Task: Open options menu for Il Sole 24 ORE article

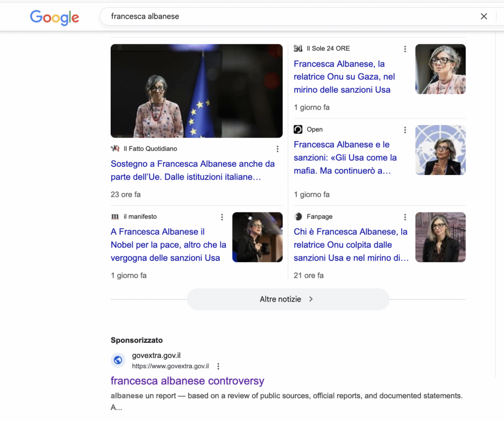Action: pos(405,49)
